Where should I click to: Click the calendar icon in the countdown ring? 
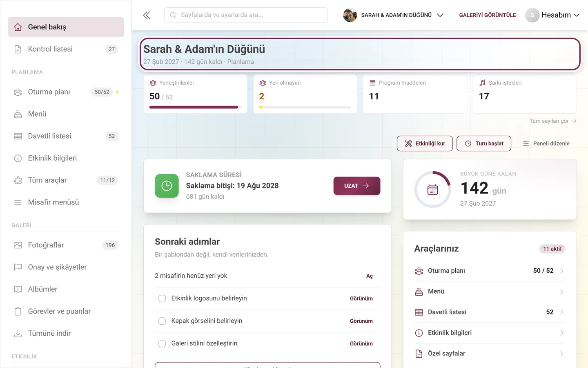[433, 190]
